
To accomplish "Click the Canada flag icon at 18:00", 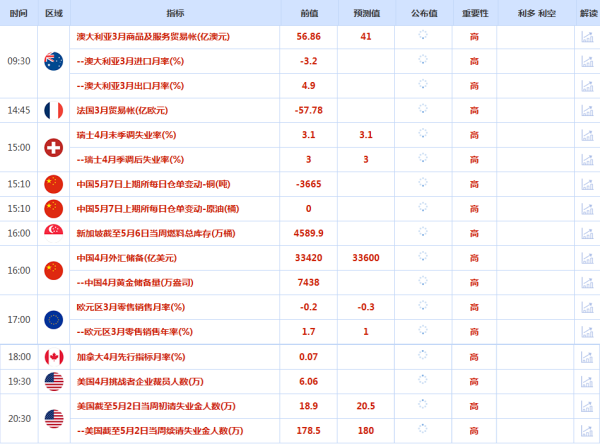I will pyautogui.click(x=54, y=357).
